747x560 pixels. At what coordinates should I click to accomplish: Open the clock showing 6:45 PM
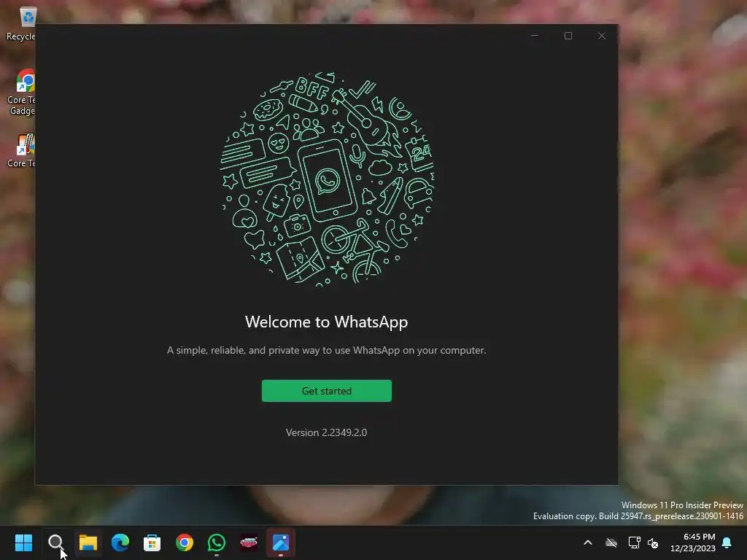693,542
